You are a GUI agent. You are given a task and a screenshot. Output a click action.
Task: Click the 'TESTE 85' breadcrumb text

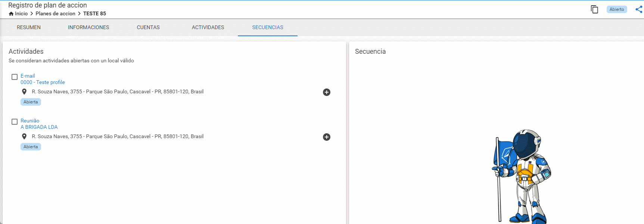coord(94,13)
